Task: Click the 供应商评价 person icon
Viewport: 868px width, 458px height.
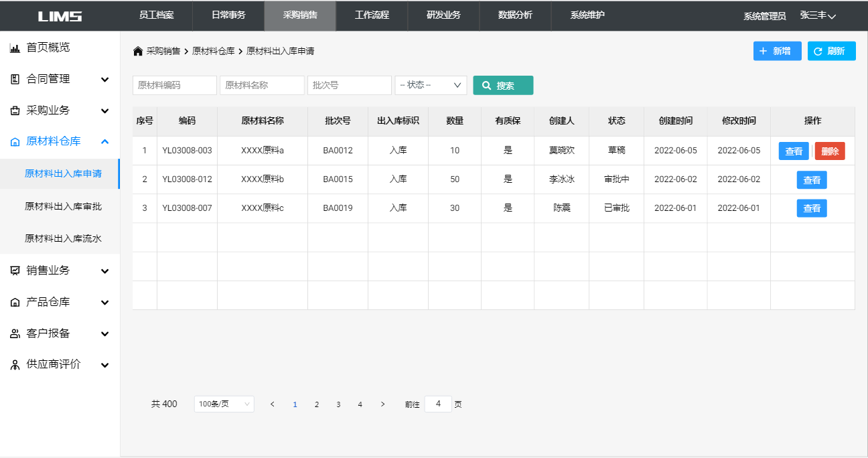Action: click(15, 365)
